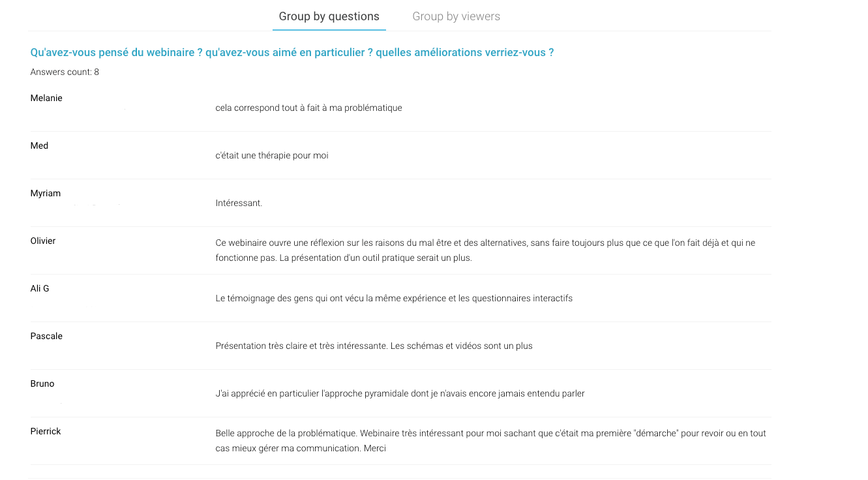Click Myriam's answer 'Intéressant.'
The width and height of the screenshot is (868, 480).
(239, 203)
